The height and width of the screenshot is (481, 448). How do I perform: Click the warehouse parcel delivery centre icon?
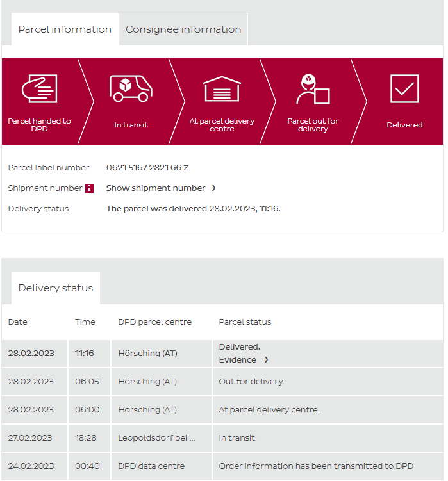tap(222, 88)
